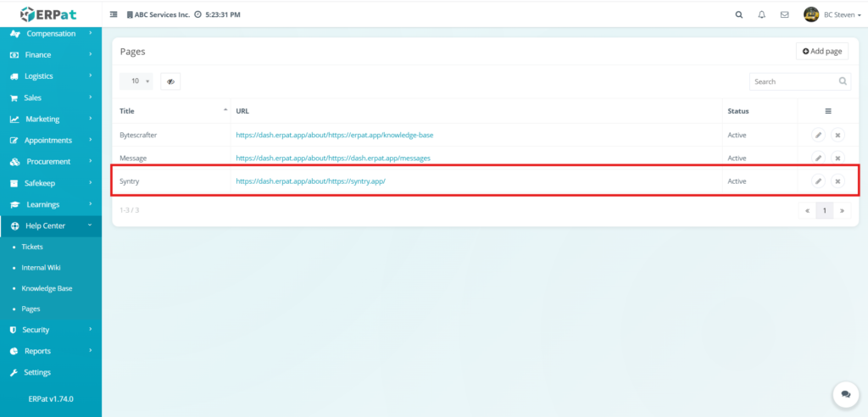The height and width of the screenshot is (417, 868).
Task: Sort the table by the Status column header
Action: coord(759,111)
